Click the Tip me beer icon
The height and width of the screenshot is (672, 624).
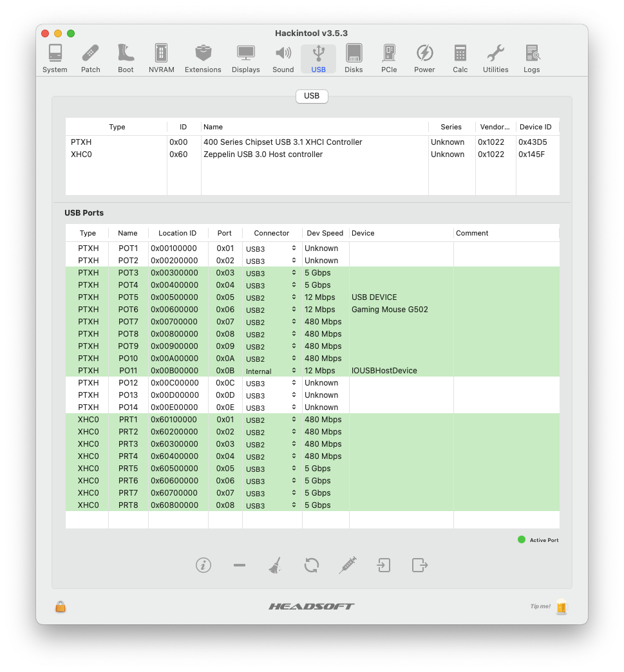(562, 606)
